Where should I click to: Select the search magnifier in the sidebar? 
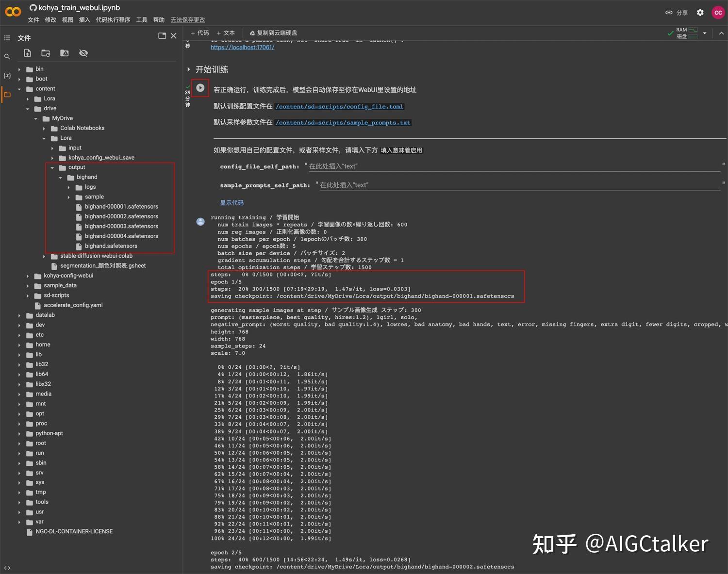click(7, 56)
